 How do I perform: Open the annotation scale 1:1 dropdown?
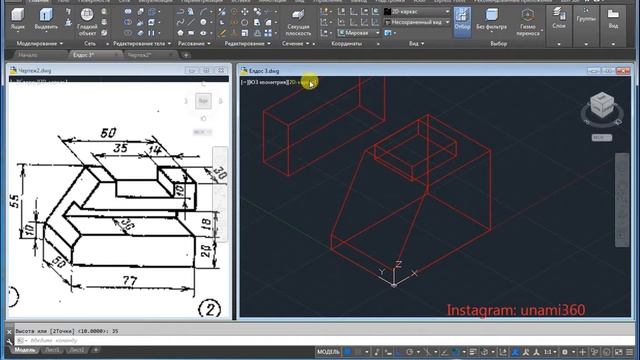[x=550, y=352]
